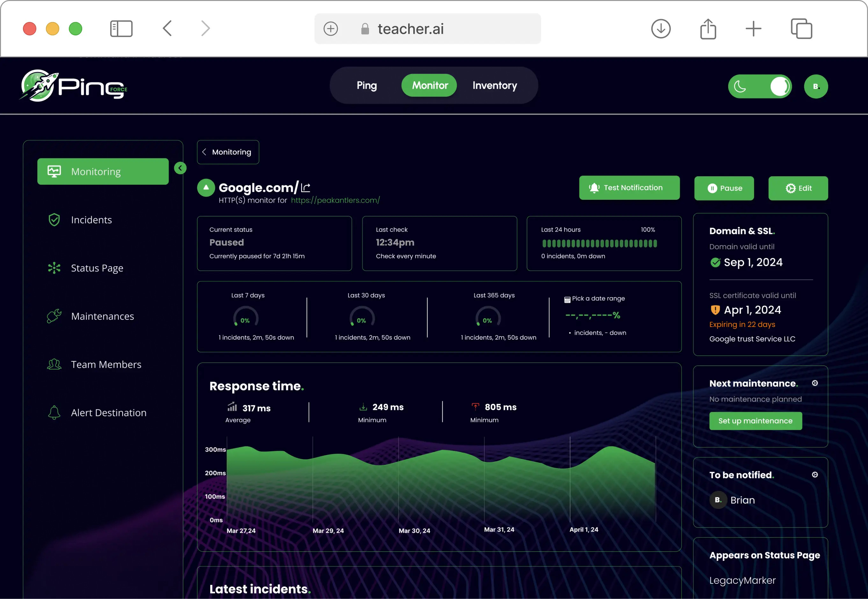The height and width of the screenshot is (599, 868).
Task: Pause the monitor
Action: [724, 188]
